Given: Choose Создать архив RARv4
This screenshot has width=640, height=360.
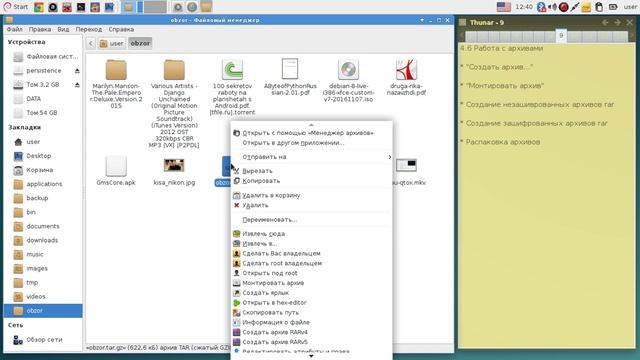Looking at the screenshot, I should (x=311, y=332).
